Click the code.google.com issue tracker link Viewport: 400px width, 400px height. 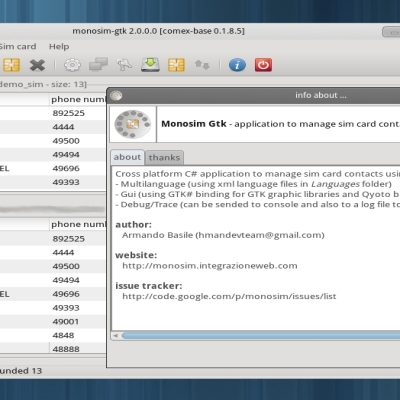click(229, 296)
